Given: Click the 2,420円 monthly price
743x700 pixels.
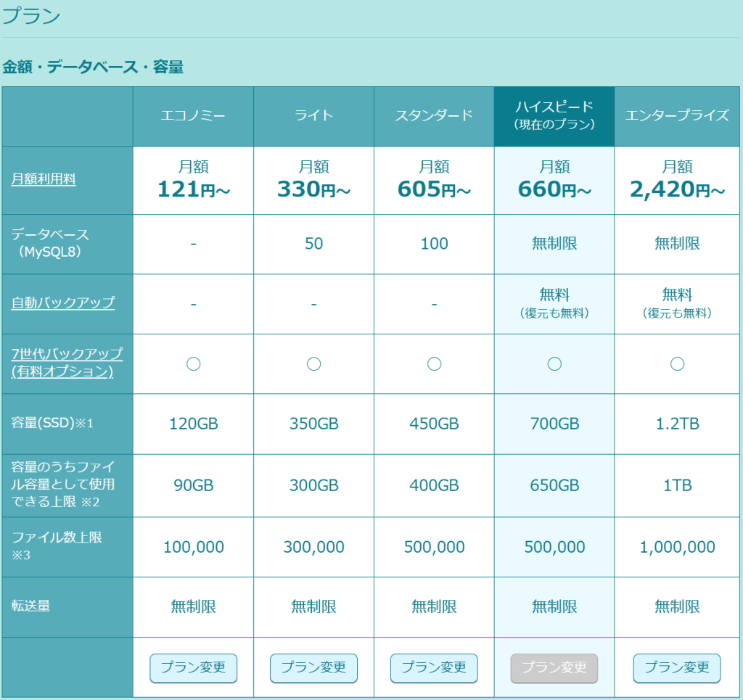Looking at the screenshot, I should pyautogui.click(x=677, y=189).
